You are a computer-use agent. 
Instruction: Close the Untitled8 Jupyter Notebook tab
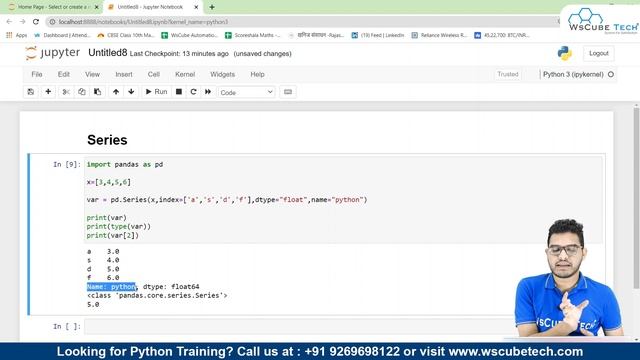(196, 7)
